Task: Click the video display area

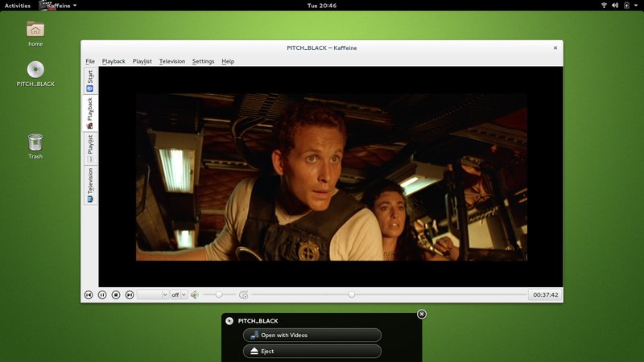Action: pyautogui.click(x=331, y=176)
